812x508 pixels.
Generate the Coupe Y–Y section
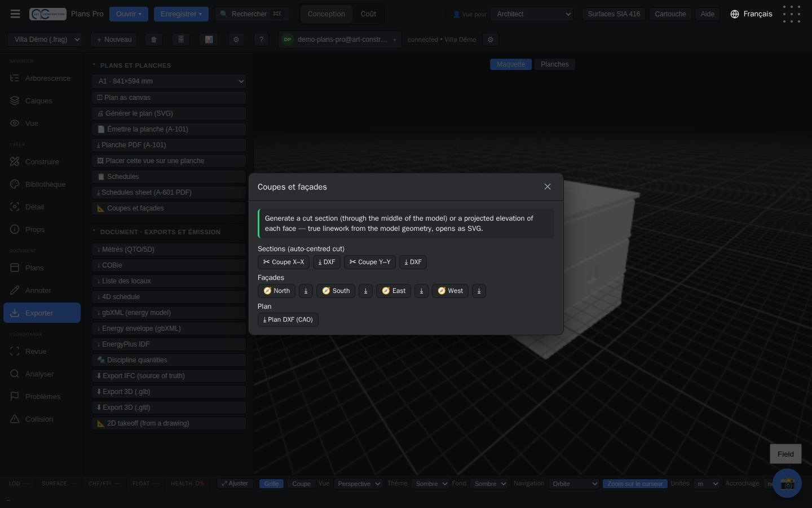(370, 262)
